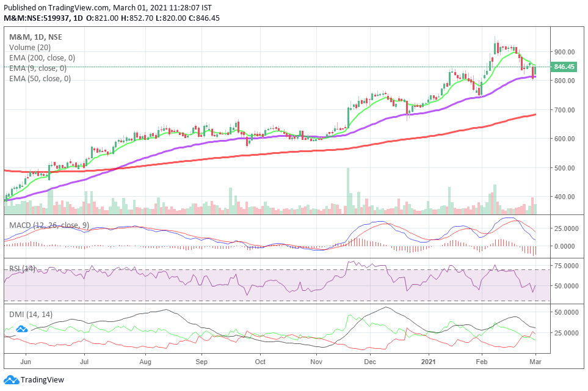The image size is (588, 391).
Task: Click the DMI 25.0000 axis label
Action: pos(566,333)
